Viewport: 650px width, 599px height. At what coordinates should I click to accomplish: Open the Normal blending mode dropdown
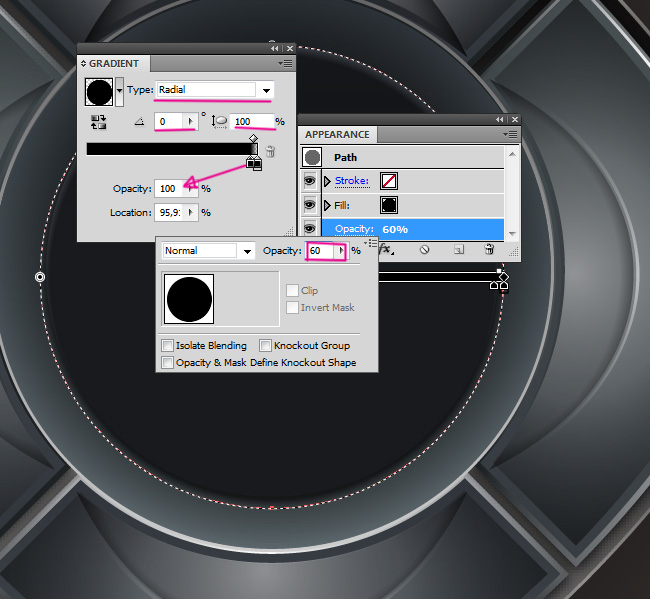(247, 251)
